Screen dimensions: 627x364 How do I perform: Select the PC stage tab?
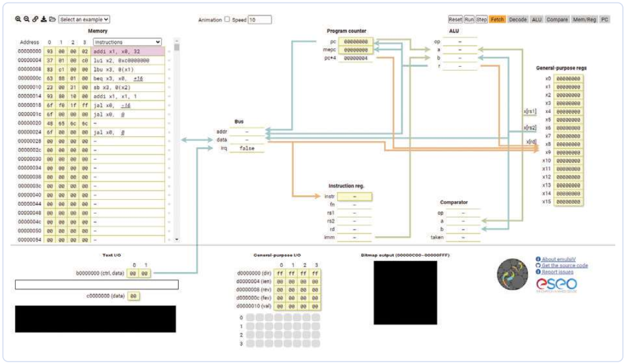(x=605, y=19)
